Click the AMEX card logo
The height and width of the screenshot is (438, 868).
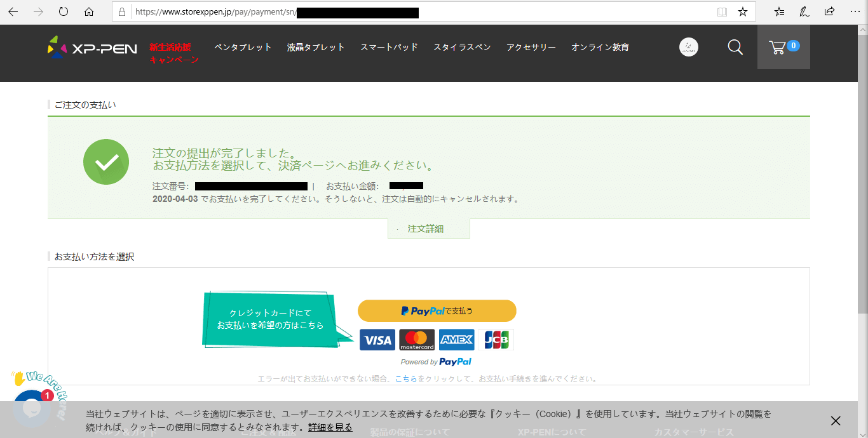456,340
